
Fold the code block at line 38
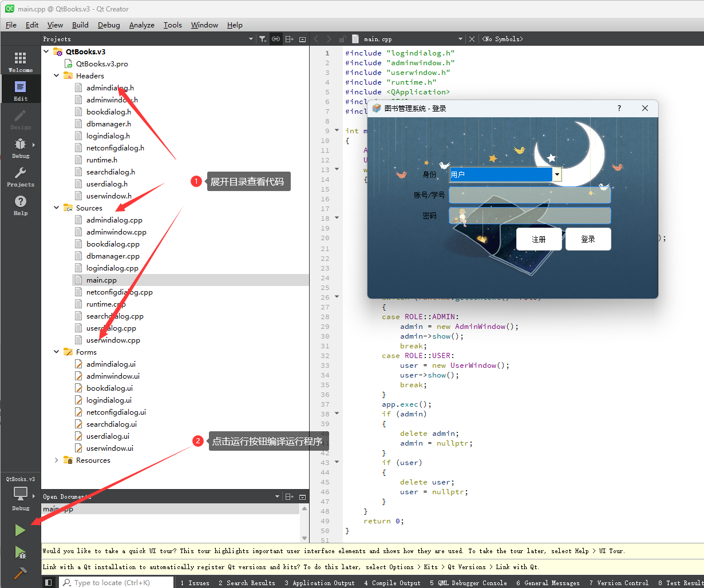[337, 414]
